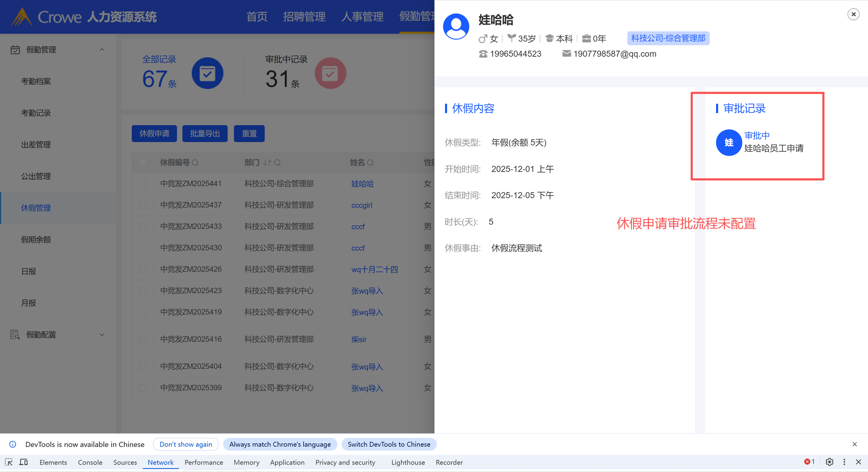Check the select-all checkbox in table header

(143, 163)
